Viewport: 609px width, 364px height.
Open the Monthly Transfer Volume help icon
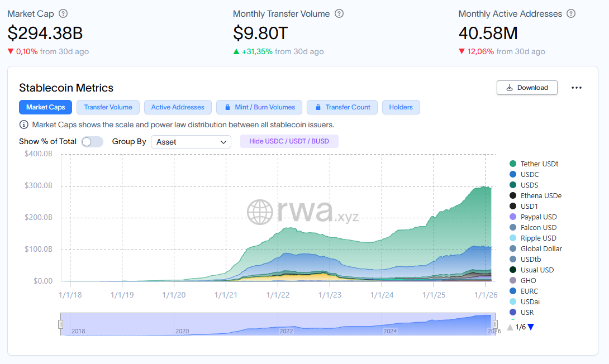point(339,13)
